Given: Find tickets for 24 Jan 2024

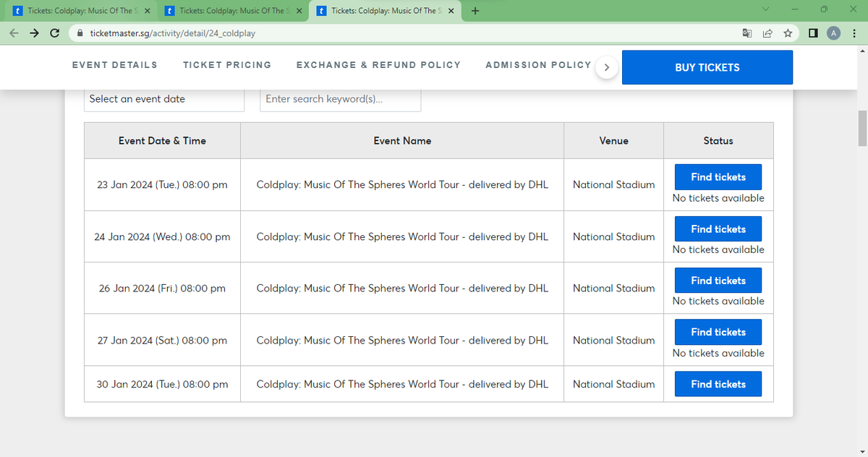Looking at the screenshot, I should tap(718, 229).
